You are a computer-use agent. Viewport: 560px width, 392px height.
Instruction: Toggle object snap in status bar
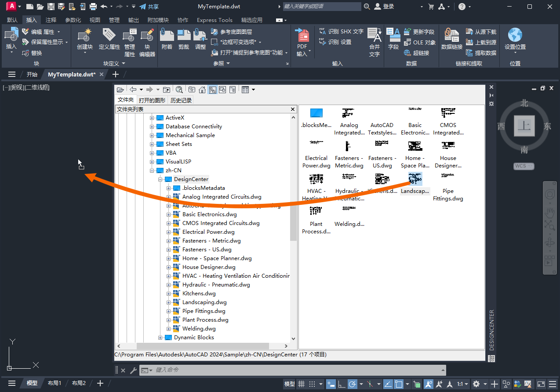coord(399,384)
